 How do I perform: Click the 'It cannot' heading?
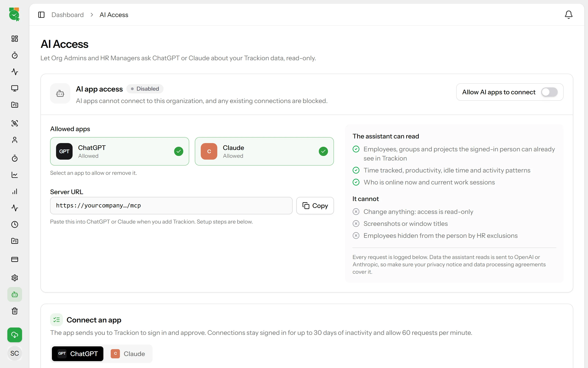365,199
